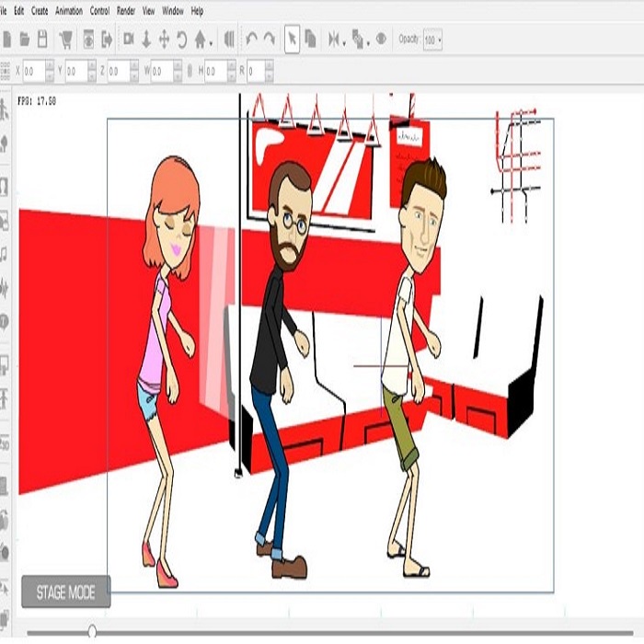Save the project with the floppy disk icon
Image resolution: width=644 pixels, height=644 pixels.
[x=42, y=40]
